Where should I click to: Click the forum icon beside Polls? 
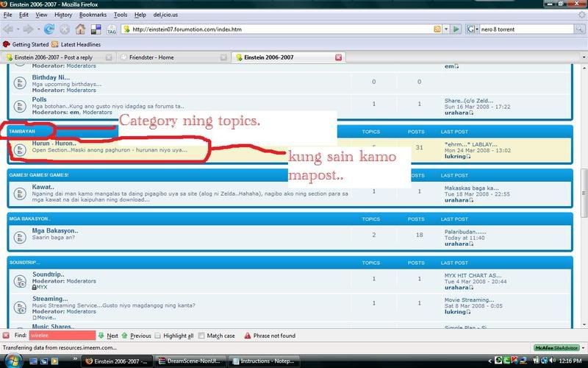[20, 106]
